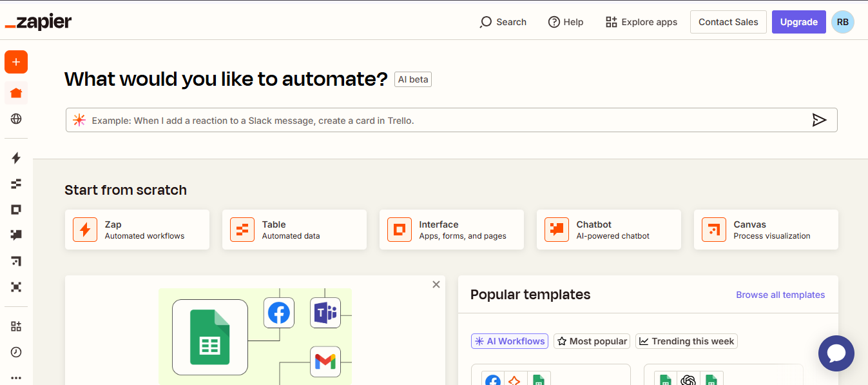This screenshot has width=868, height=385.
Task: Click the send arrow in prompt box
Action: [819, 120]
